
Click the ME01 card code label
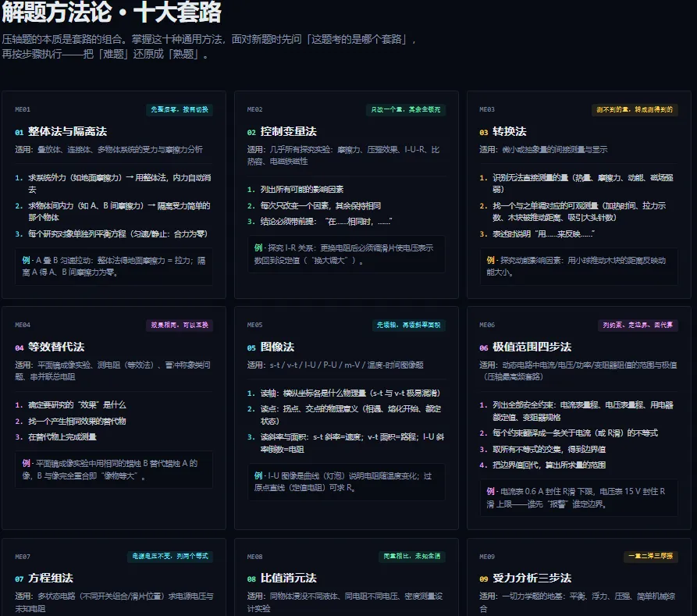point(23,109)
